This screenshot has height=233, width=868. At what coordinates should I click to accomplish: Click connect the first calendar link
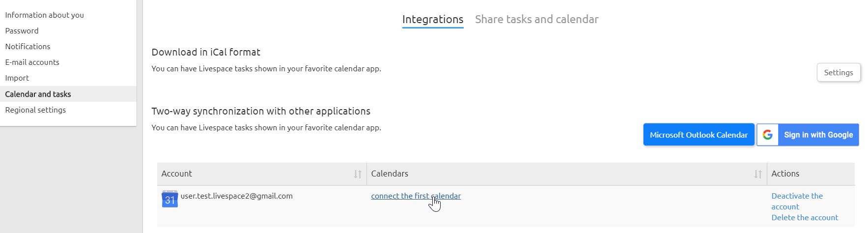[416, 196]
